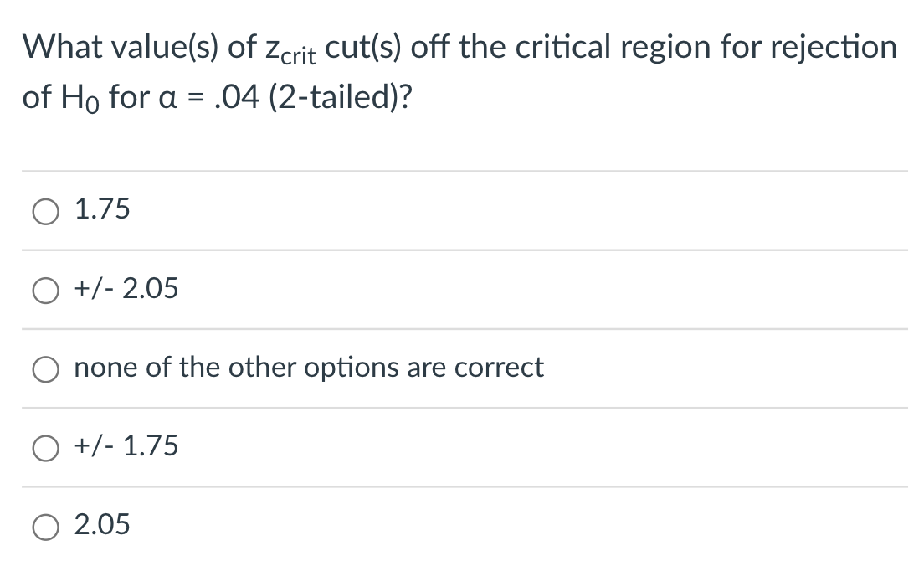924x561 pixels.
Task: Select the radio button for +/- 1.75
Action: pos(46,447)
